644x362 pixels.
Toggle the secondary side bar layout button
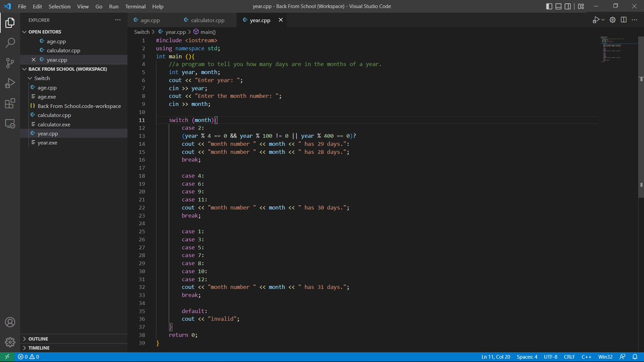coord(568,6)
